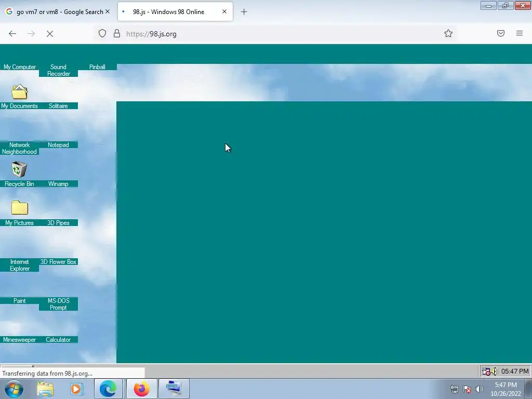Select the Paint desktop label
The width and height of the screenshot is (532, 399).
pos(19,301)
